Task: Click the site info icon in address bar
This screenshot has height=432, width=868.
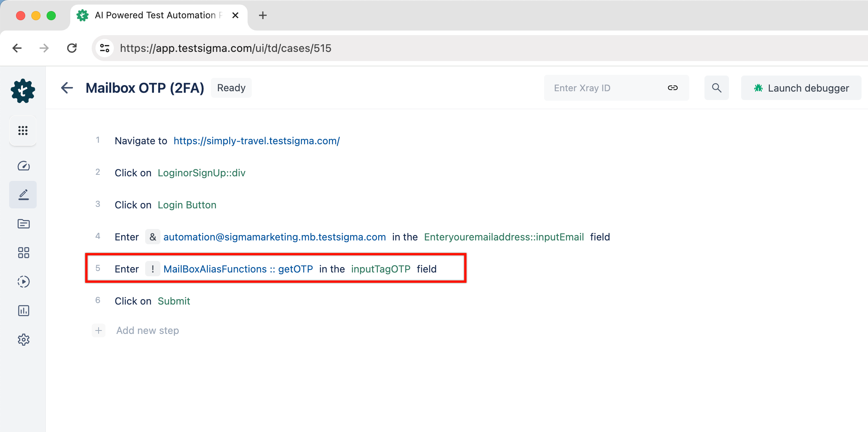Action: click(x=105, y=48)
